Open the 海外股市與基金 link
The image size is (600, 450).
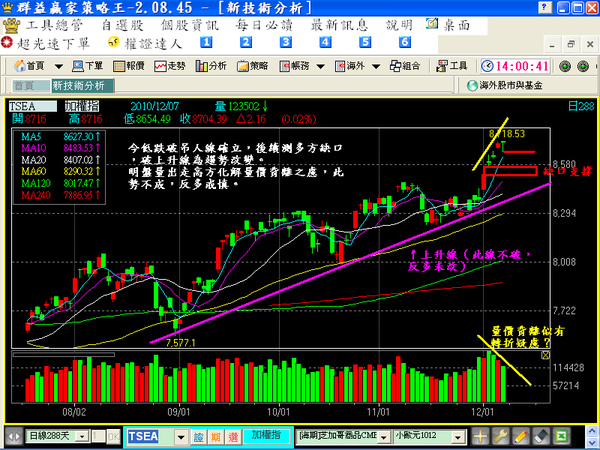tap(505, 85)
